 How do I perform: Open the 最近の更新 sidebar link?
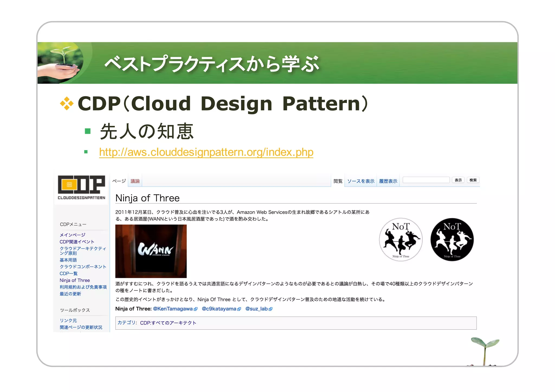click(x=70, y=294)
